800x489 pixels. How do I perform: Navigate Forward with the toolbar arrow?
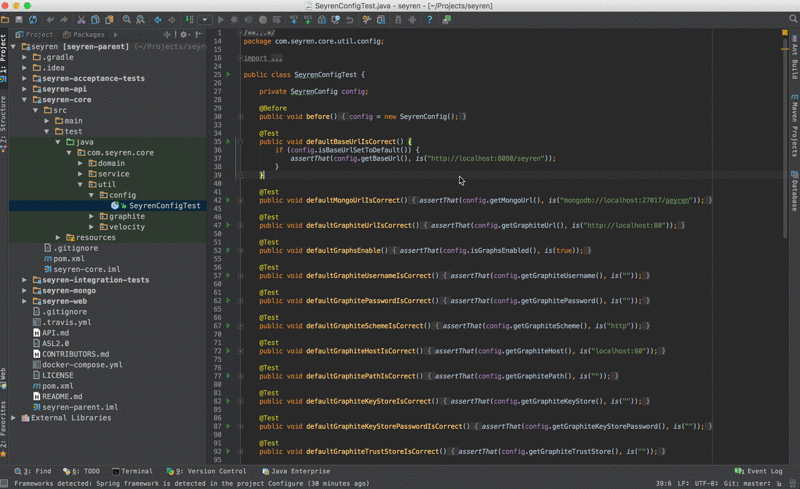point(172,20)
